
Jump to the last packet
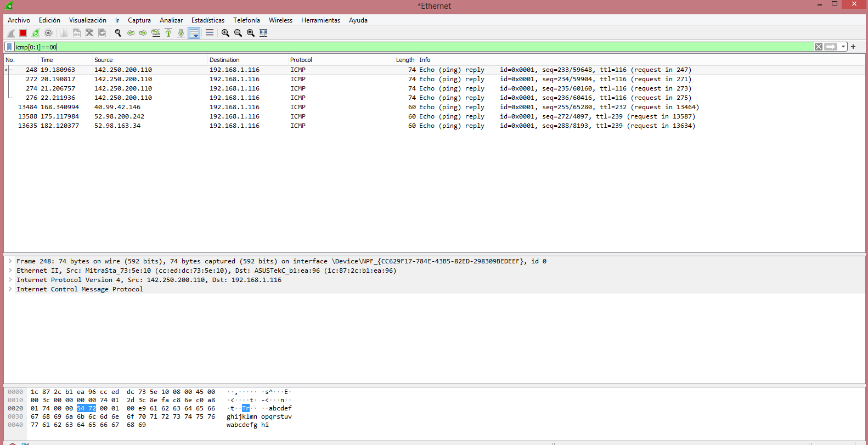click(181, 33)
